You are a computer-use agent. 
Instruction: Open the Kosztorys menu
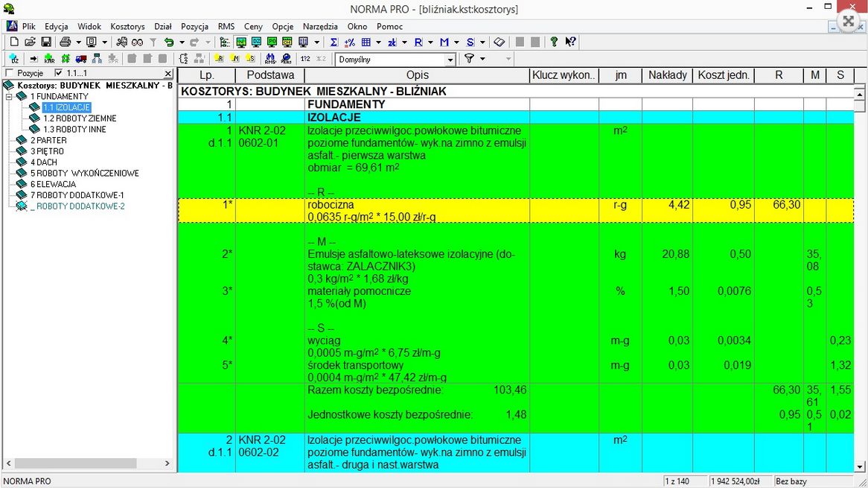click(127, 27)
